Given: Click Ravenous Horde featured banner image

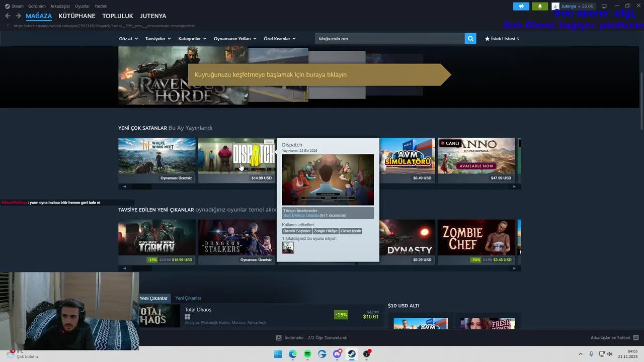Looking at the screenshot, I should [183, 75].
